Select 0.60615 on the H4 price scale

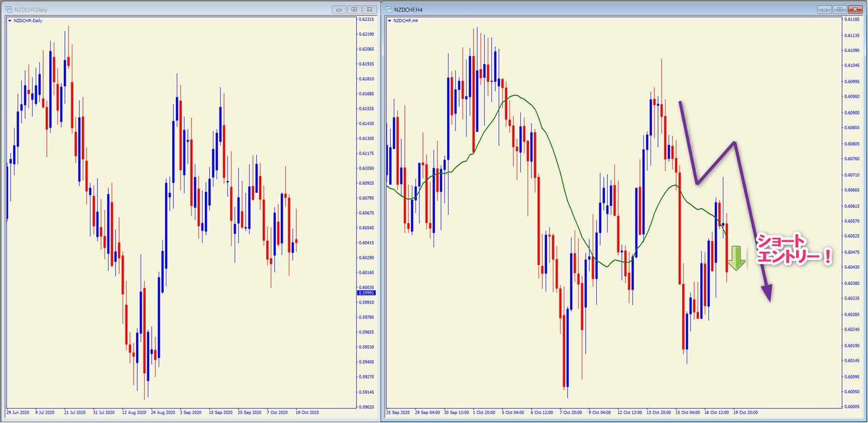[852, 206]
